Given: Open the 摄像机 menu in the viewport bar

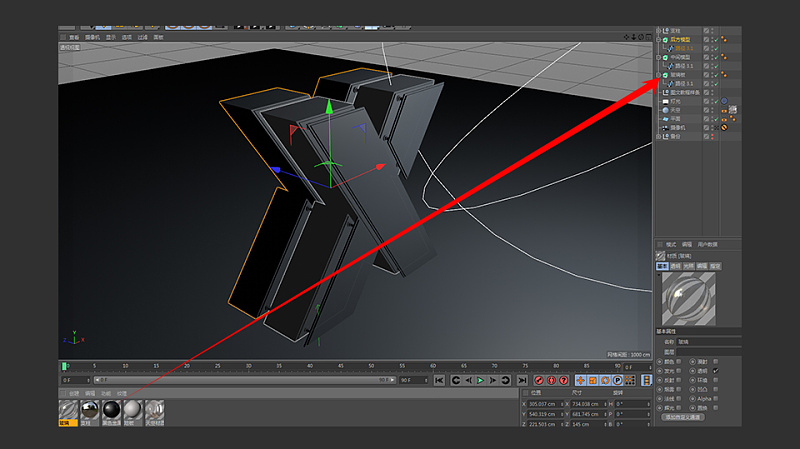Looking at the screenshot, I should pyautogui.click(x=93, y=36).
